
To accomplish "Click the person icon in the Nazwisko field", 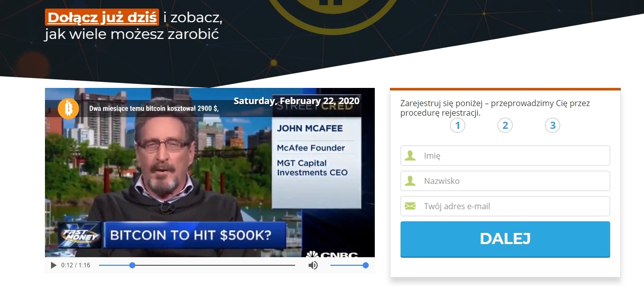I will pyautogui.click(x=410, y=181).
